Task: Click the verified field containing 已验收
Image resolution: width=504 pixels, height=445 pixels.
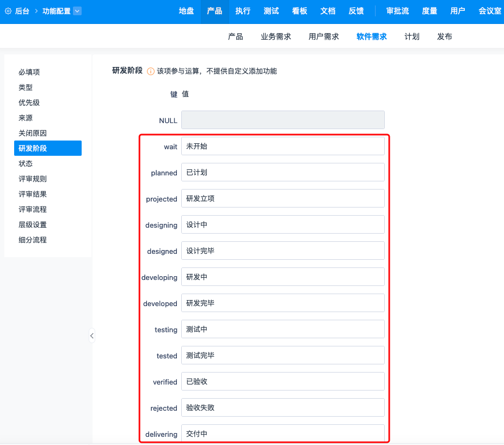Action: click(283, 381)
